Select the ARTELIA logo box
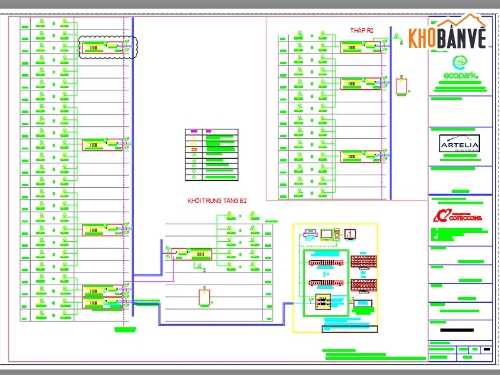The image size is (500, 375). pos(459,143)
